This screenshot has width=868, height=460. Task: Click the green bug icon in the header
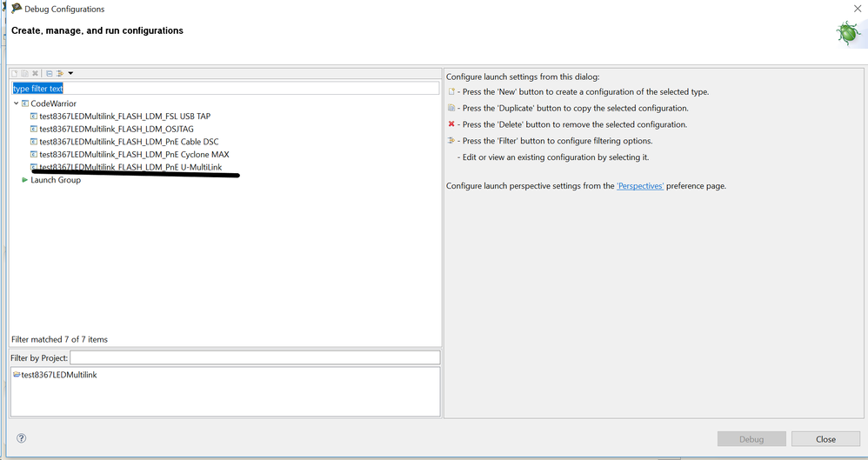848,34
